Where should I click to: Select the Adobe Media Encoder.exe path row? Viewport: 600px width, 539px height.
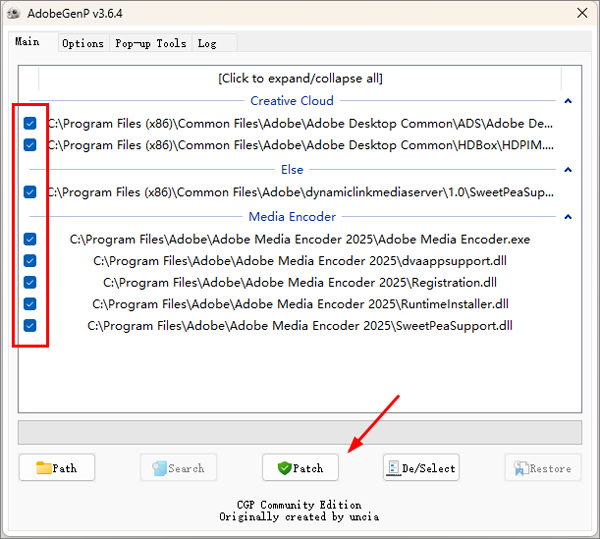coord(300,239)
